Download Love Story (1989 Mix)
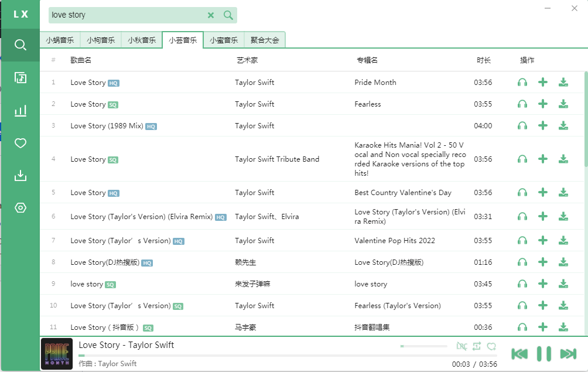The image size is (588, 372). point(563,126)
